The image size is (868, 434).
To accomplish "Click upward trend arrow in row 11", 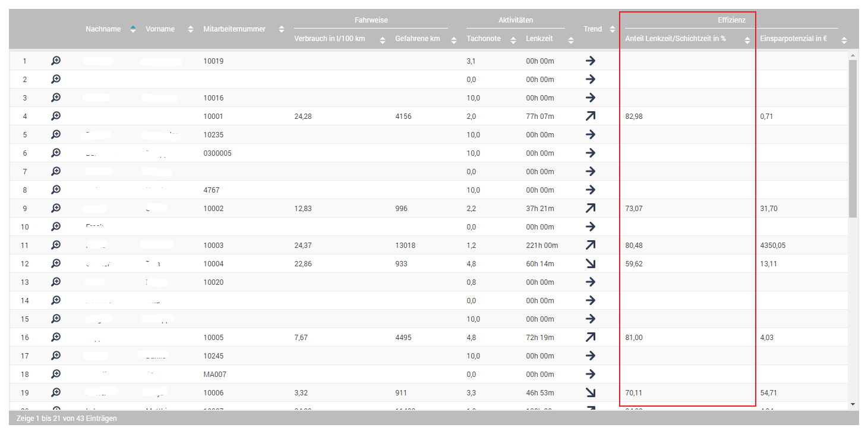I will (590, 245).
